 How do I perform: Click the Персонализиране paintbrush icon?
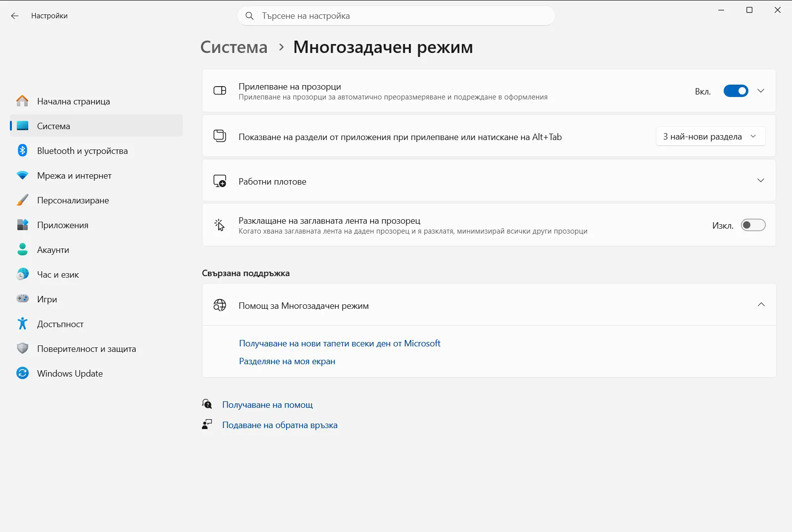22,200
